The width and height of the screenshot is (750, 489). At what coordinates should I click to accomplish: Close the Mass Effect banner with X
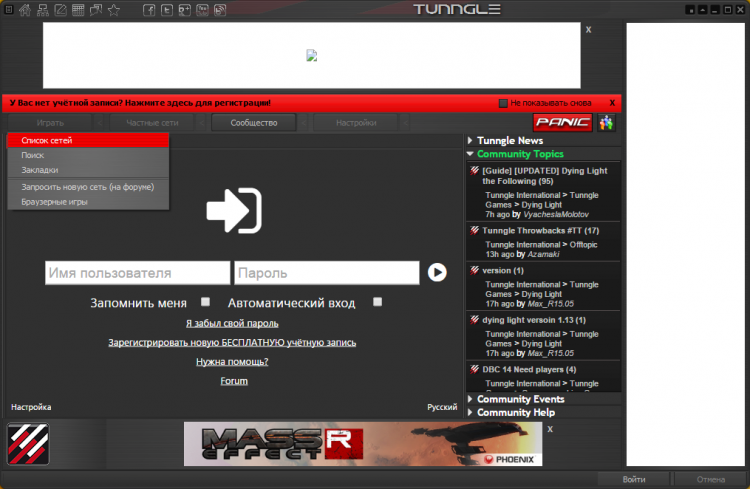[x=550, y=429]
